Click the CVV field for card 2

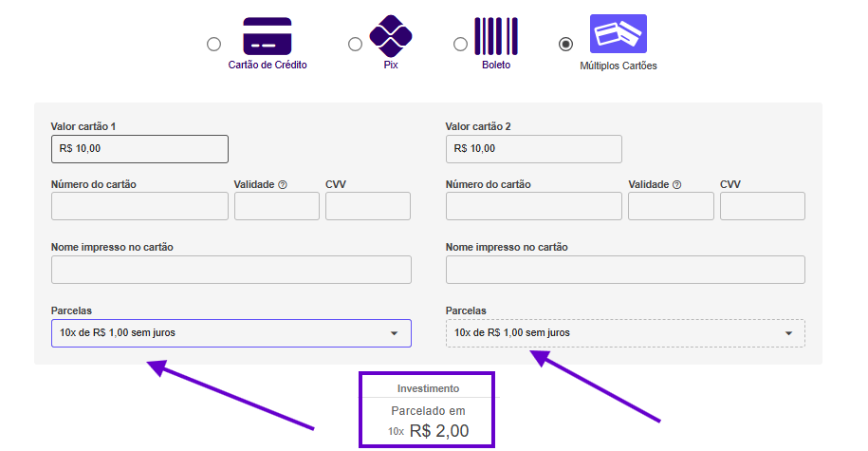point(763,206)
